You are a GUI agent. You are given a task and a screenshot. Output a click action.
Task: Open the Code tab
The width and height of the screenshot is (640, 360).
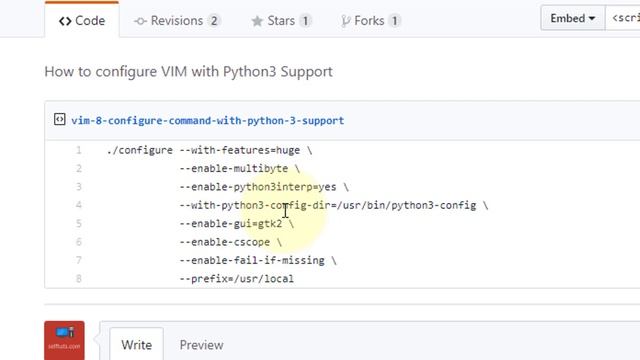click(82, 20)
